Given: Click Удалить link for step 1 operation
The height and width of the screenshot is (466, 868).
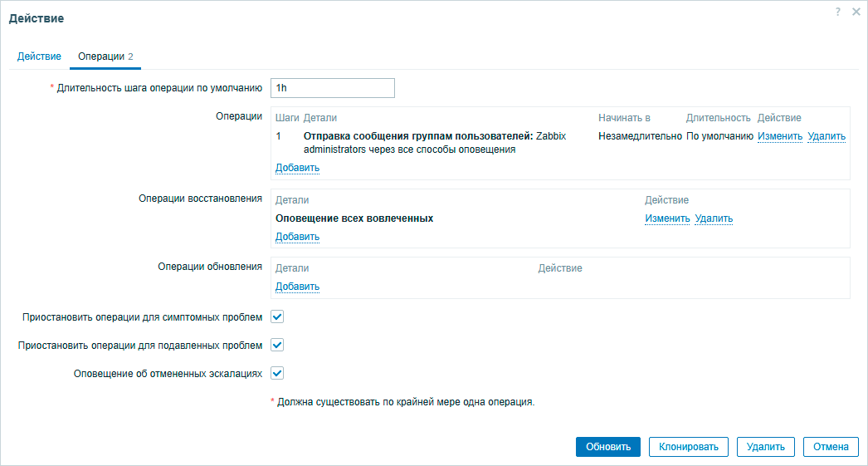Looking at the screenshot, I should (x=826, y=136).
